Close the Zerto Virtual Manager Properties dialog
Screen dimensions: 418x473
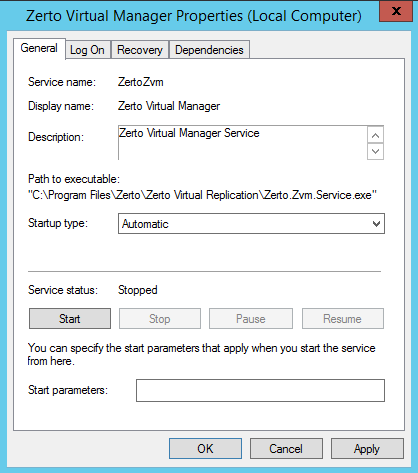tap(396, 11)
